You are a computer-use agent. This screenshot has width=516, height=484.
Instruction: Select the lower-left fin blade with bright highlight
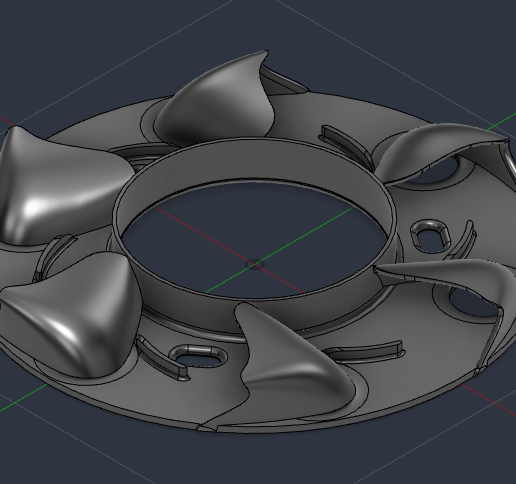[77, 310]
